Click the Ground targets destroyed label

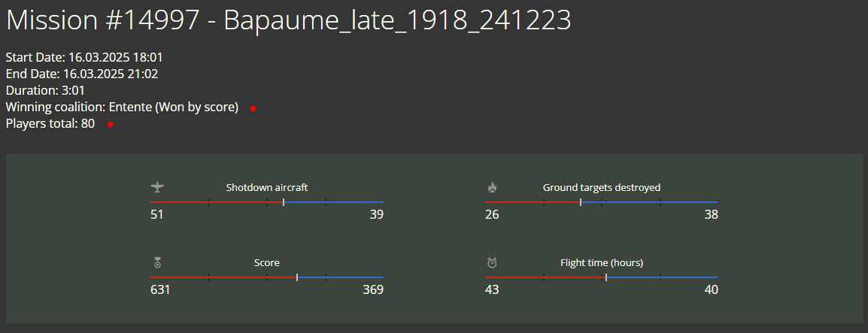(x=602, y=187)
